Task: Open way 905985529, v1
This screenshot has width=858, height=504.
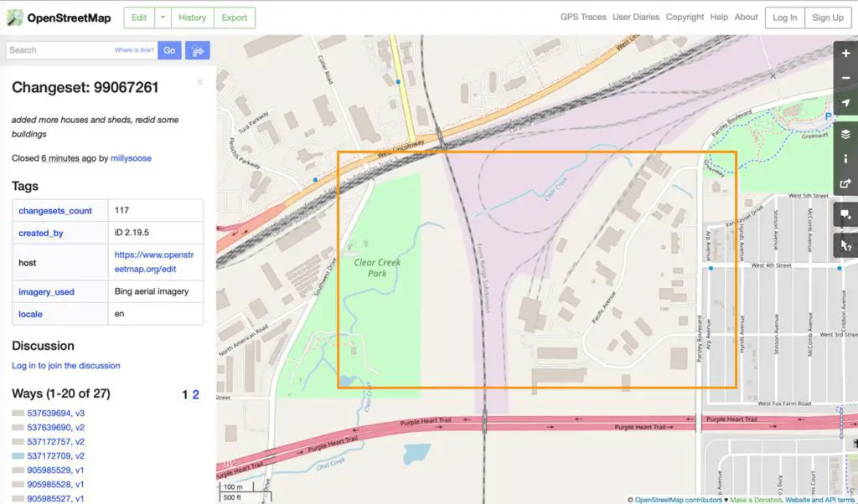Action: point(56,471)
